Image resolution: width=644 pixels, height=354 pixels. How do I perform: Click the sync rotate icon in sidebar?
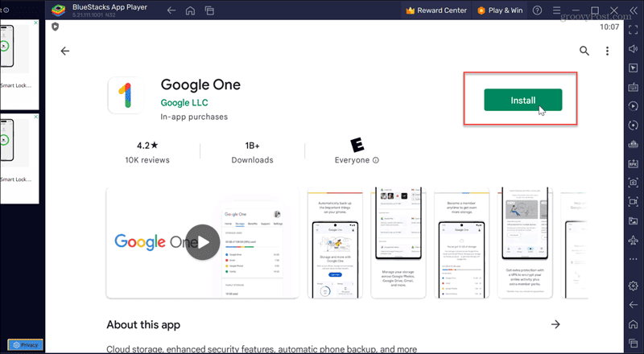click(x=634, y=126)
